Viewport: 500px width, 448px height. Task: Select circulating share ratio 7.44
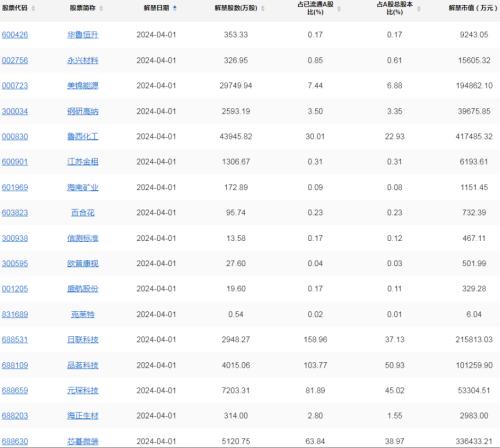315,86
